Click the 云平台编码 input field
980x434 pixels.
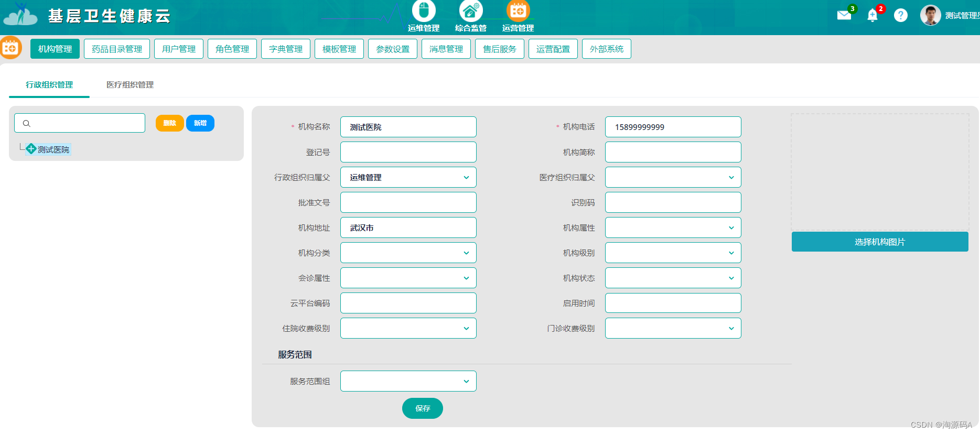[x=408, y=303]
